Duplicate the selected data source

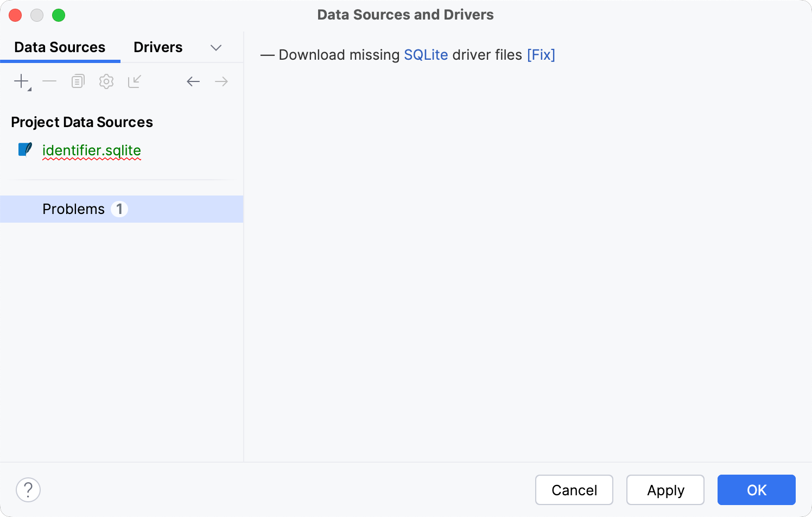(78, 81)
